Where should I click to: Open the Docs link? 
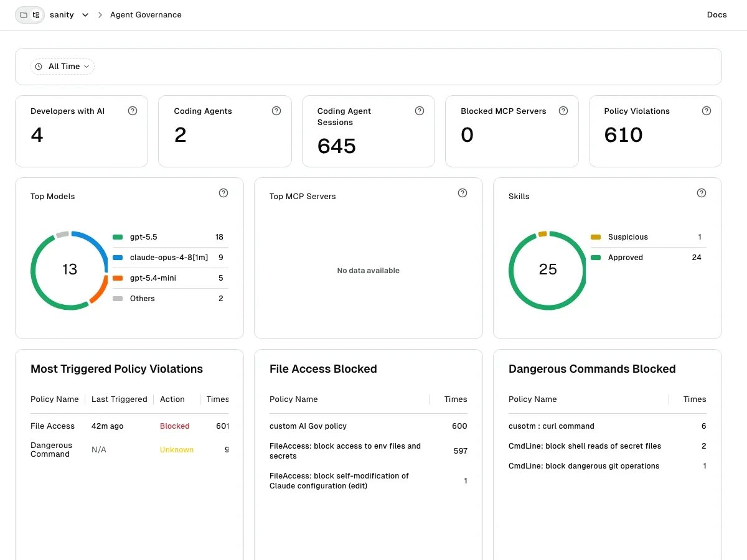(x=716, y=15)
